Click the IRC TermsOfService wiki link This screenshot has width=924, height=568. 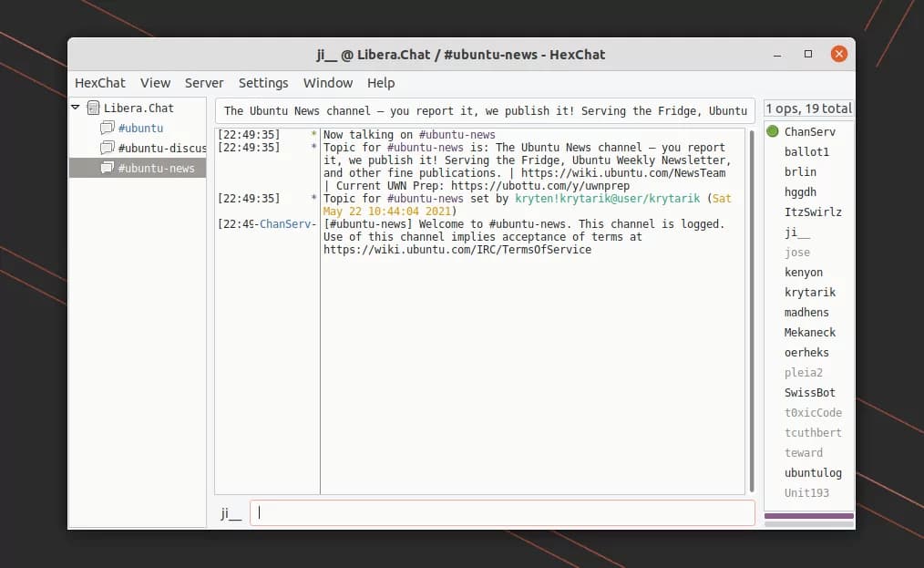point(457,250)
